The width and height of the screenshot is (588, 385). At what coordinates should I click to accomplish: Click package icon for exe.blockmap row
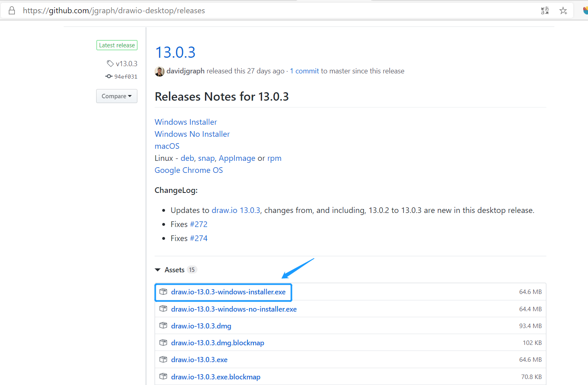(163, 376)
